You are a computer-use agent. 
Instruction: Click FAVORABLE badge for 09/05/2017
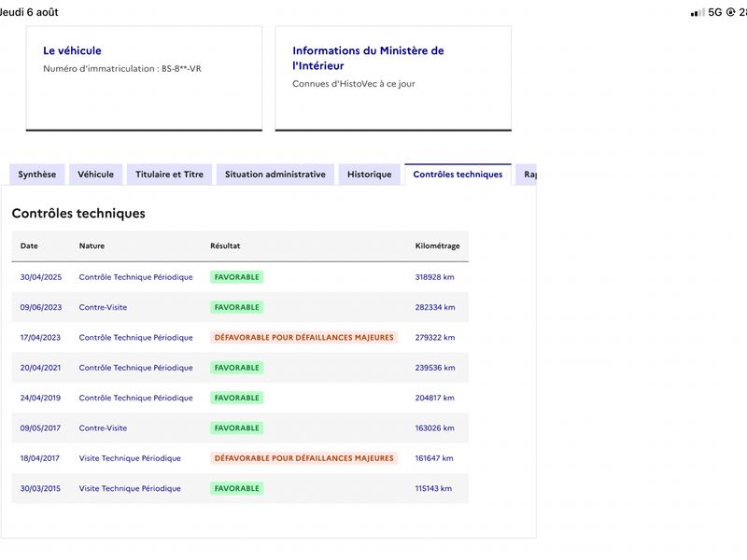click(x=237, y=428)
